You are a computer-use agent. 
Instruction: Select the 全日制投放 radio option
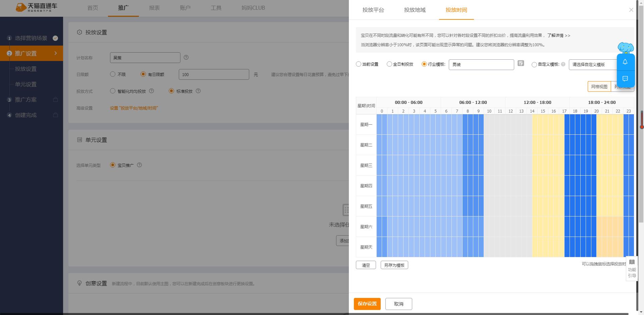389,64
